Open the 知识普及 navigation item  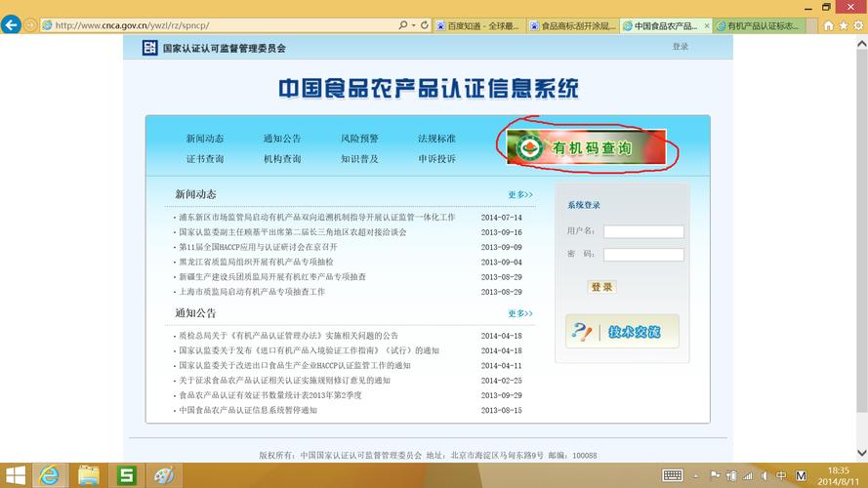click(359, 159)
